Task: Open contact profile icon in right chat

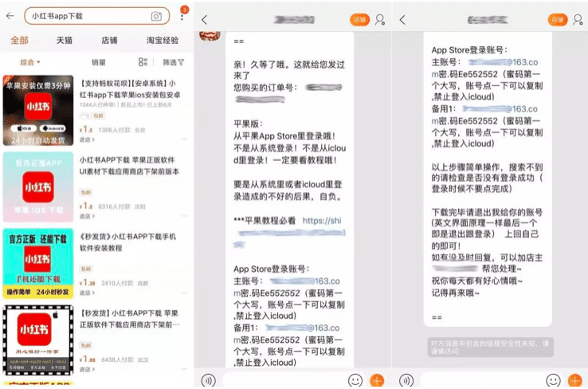Action: point(578,19)
